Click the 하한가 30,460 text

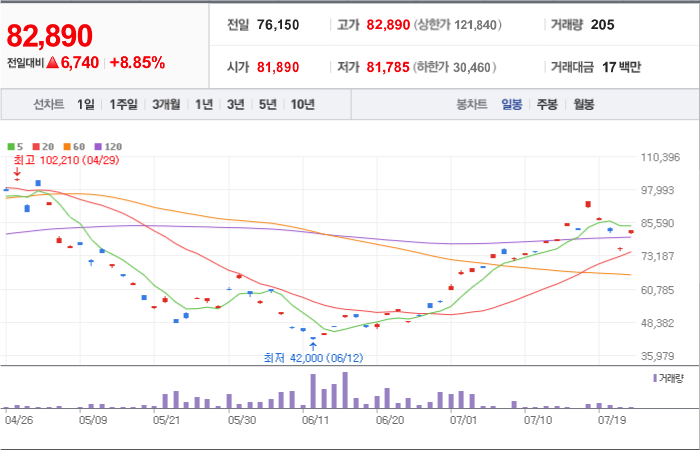(454, 67)
